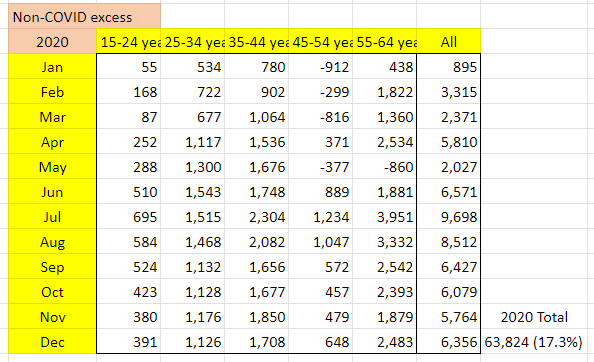Select Nov 25-34 cell showing 1,176

point(192,317)
